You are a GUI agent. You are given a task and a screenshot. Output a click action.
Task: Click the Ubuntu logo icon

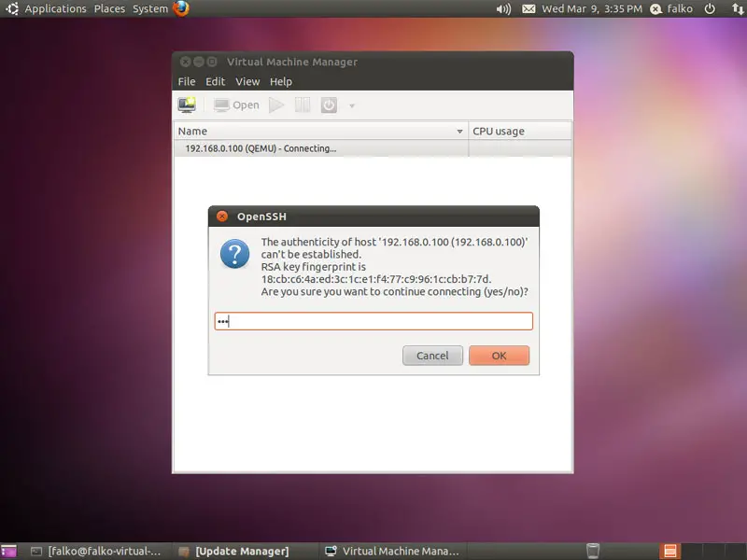tap(12, 8)
